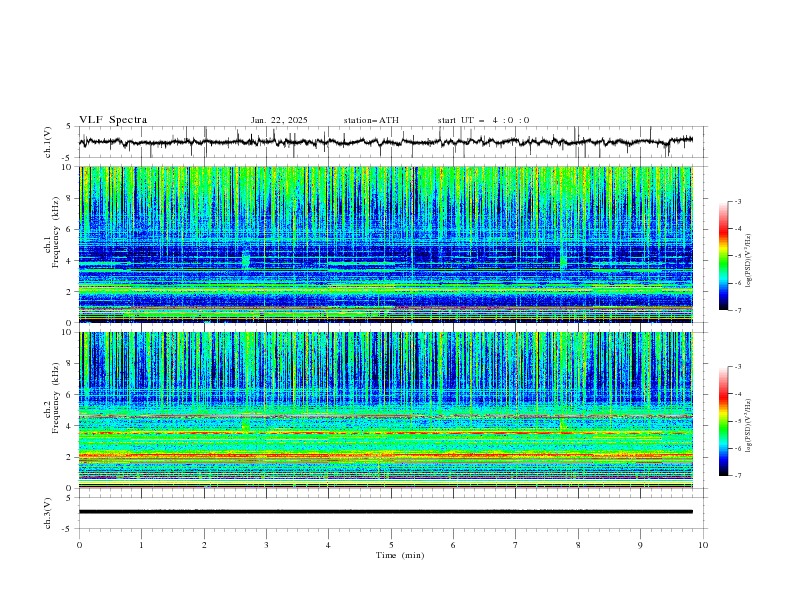Click the "ch.3(V)" axis label
The width and height of the screenshot is (792, 612).
click(x=48, y=513)
